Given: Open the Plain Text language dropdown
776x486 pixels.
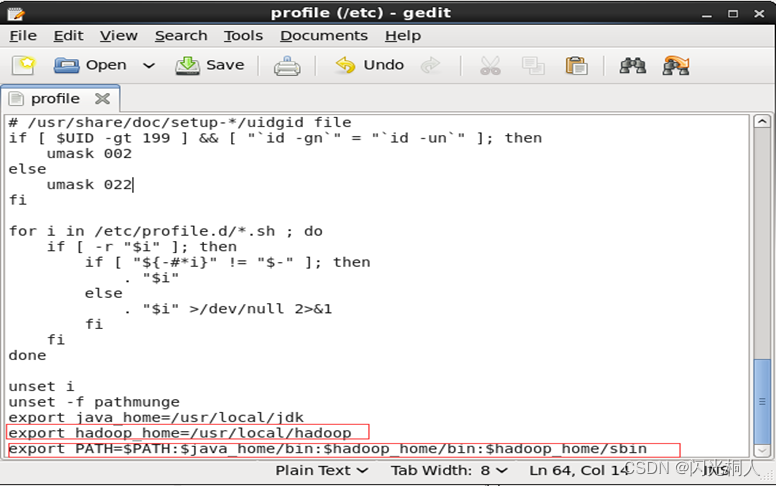Looking at the screenshot, I should 322,470.
